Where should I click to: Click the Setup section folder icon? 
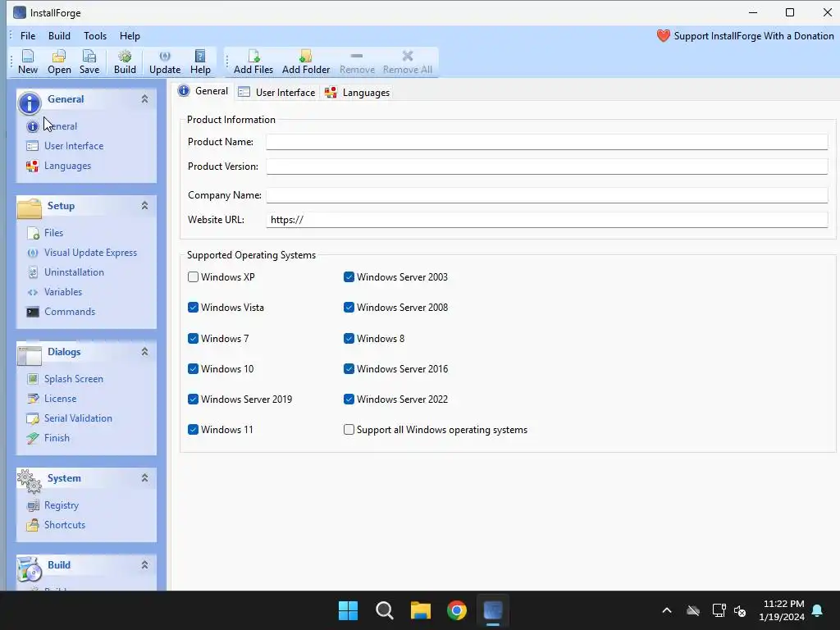click(x=30, y=208)
